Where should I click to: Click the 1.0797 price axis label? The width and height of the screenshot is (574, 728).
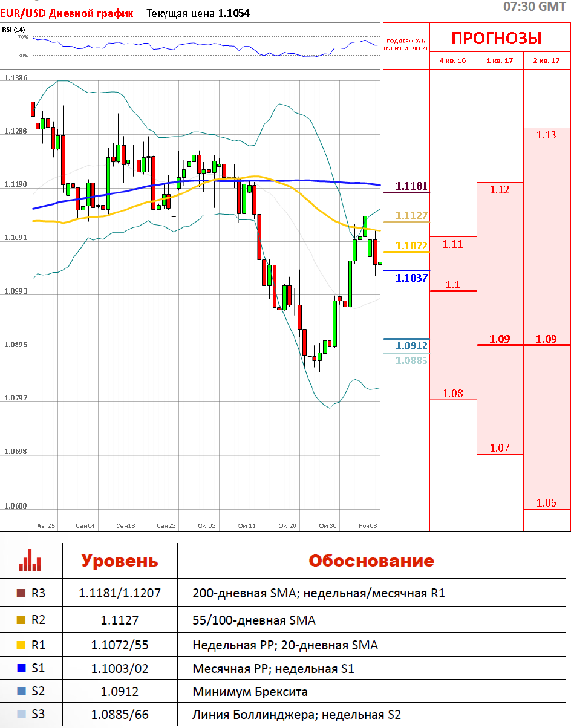click(x=16, y=398)
